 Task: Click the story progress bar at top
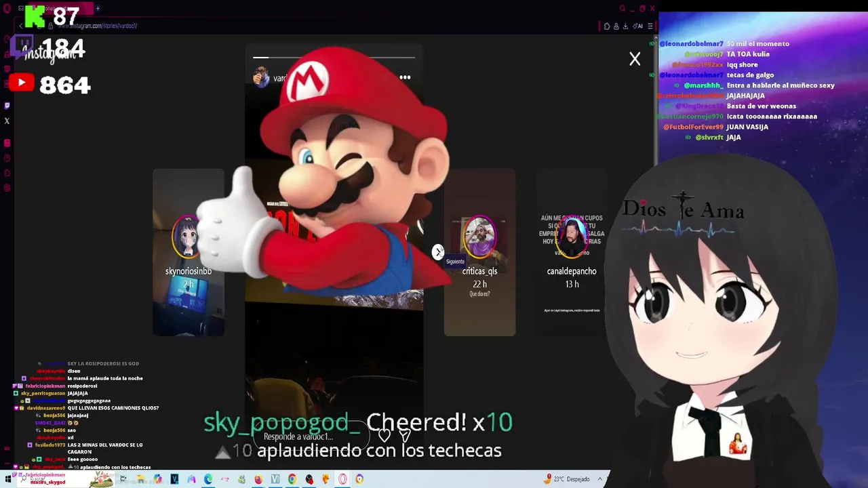pyautogui.click(x=334, y=58)
